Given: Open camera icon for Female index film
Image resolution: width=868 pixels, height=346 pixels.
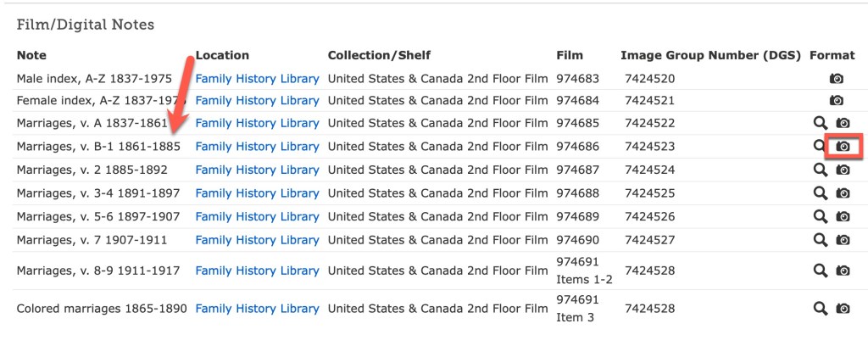Looking at the screenshot, I should click(x=837, y=101).
